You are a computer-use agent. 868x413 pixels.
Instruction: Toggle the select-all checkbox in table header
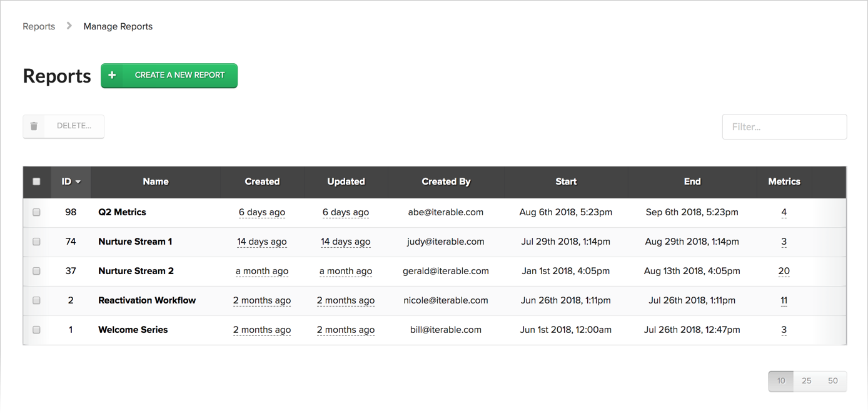(36, 181)
